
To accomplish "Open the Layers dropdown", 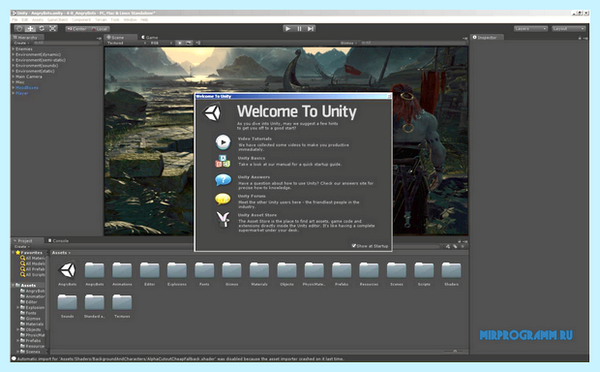I will pyautogui.click(x=530, y=29).
